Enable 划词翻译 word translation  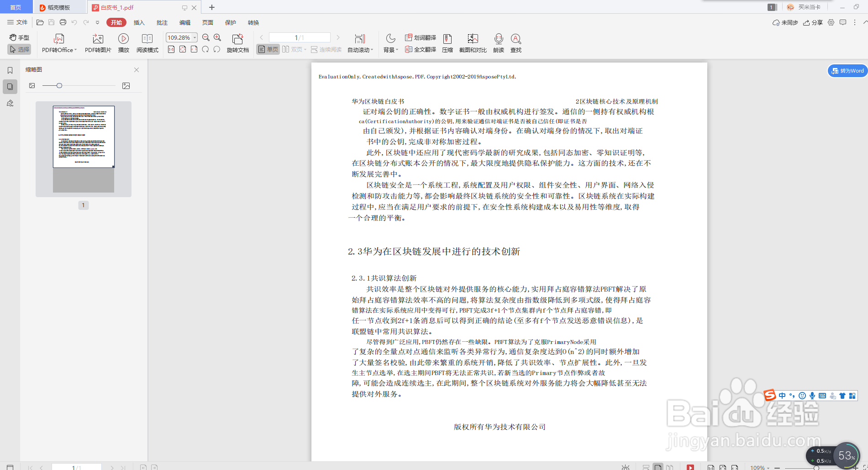pos(421,37)
